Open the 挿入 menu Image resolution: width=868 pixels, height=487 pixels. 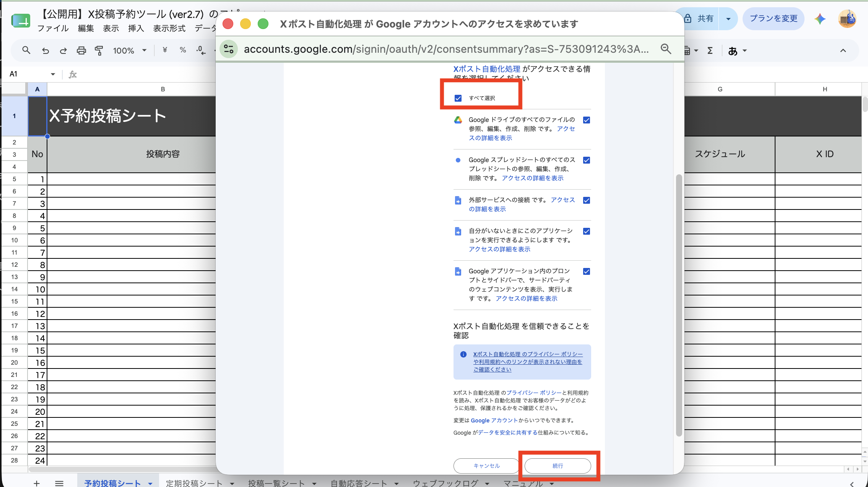136,28
